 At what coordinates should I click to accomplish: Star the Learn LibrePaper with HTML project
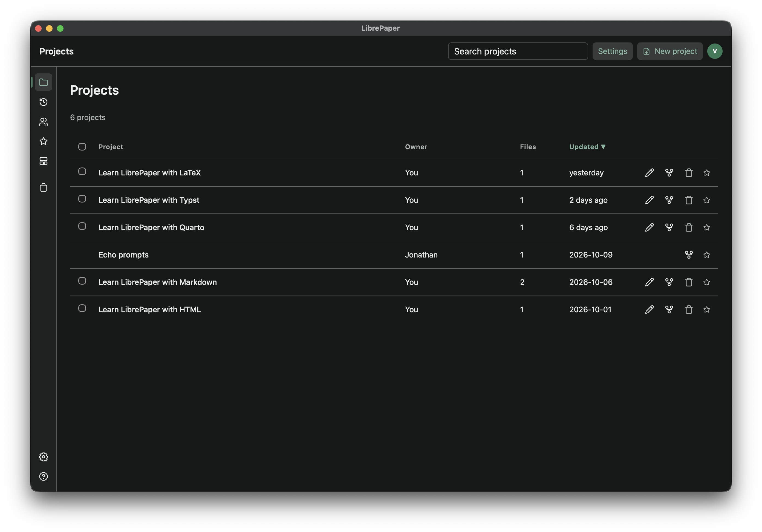point(707,310)
